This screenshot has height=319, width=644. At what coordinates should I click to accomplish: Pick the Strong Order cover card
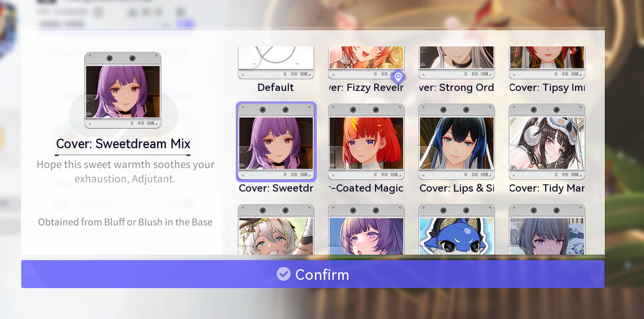pos(456,63)
